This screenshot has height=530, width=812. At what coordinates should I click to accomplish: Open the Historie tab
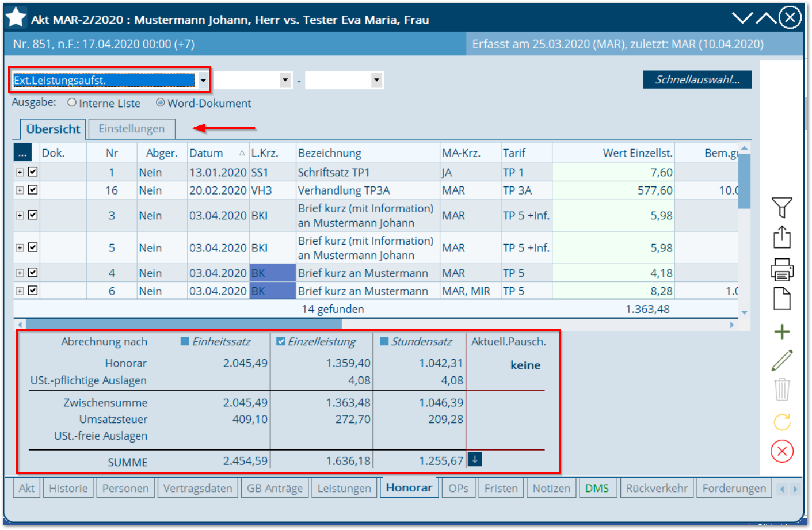pyautogui.click(x=68, y=488)
